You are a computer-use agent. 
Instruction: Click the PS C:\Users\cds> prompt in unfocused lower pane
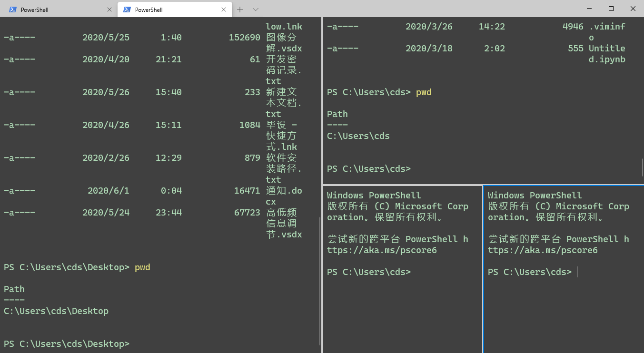(369, 272)
